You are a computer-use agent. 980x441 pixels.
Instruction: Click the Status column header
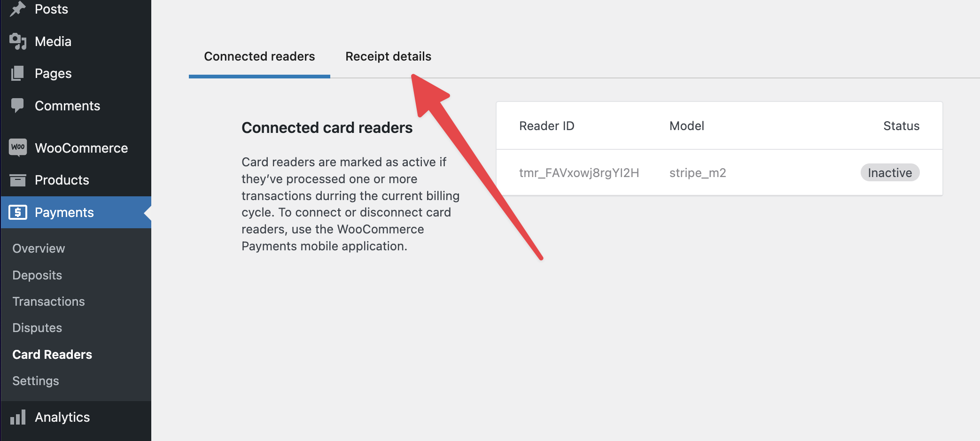(x=901, y=126)
